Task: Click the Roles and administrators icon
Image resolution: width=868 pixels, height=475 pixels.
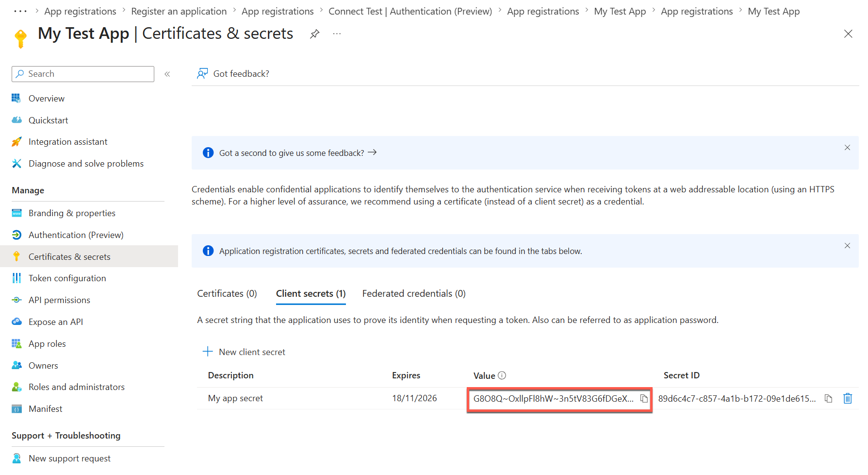Action: pos(16,387)
